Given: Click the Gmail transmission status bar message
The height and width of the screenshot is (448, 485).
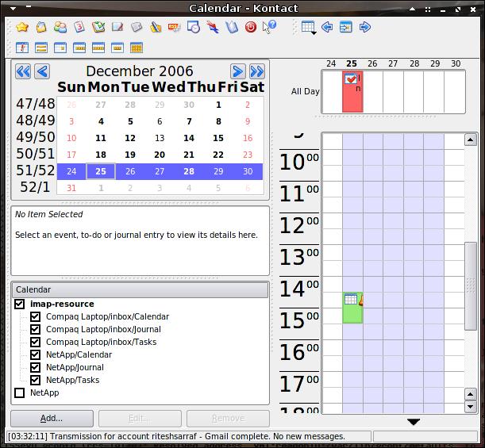Looking at the screenshot, I should coord(176,436).
